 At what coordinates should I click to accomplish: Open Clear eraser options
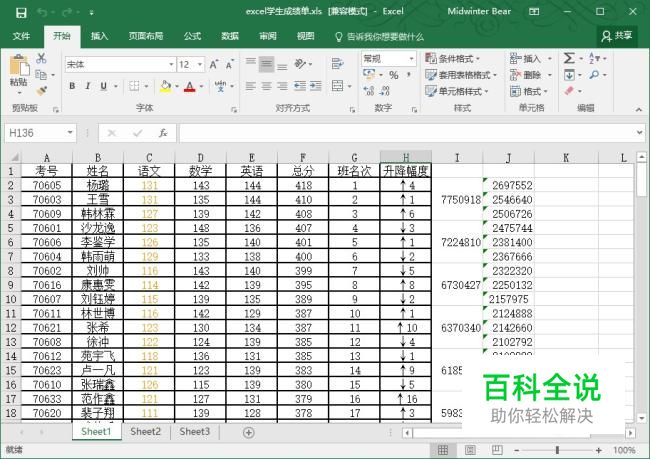569,91
